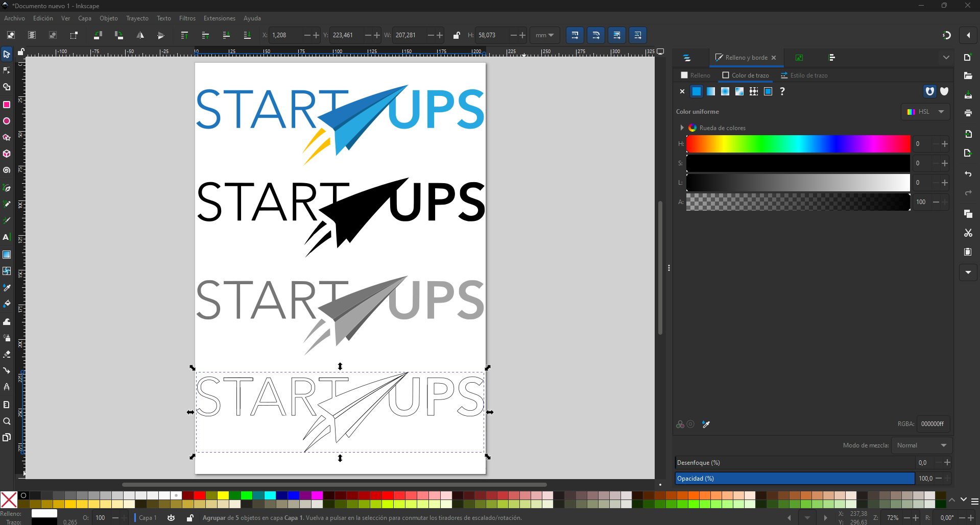The image size is (980, 525).
Task: Toggle lock between width and height
Action: tap(457, 35)
